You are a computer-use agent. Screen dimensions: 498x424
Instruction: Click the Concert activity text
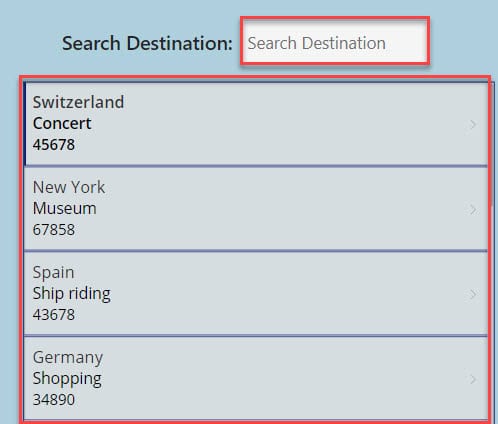tap(62, 123)
